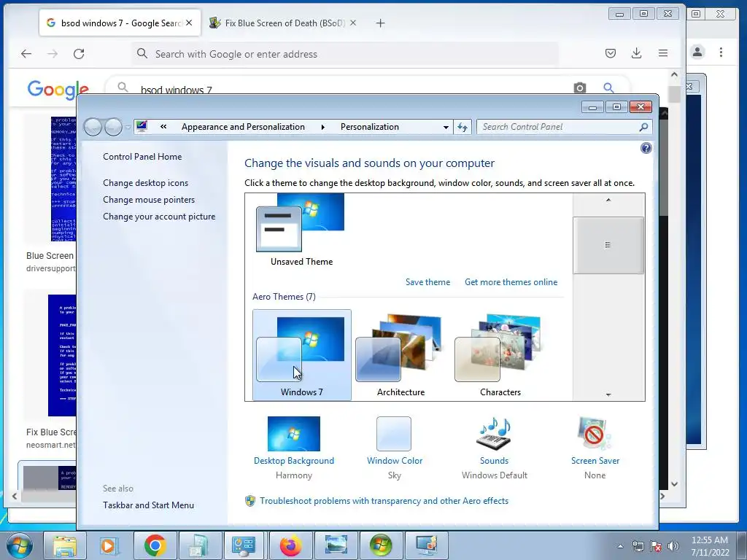This screenshot has height=560, width=747.
Task: Select the Architecture theme
Action: (400, 355)
